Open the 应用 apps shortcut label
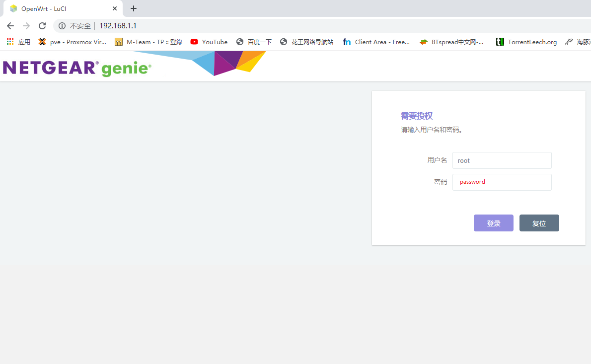Screen dimensions: 591x364 (x=24, y=42)
